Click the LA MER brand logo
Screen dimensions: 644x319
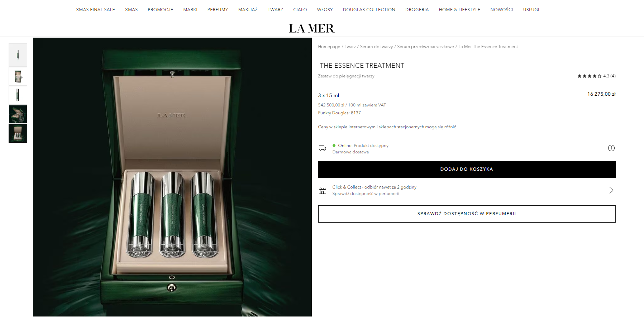click(x=312, y=28)
